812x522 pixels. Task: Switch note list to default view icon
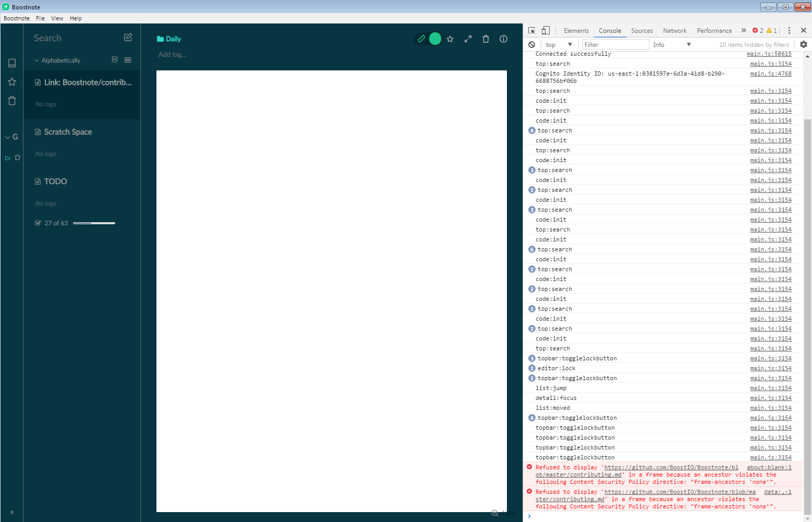(115, 60)
